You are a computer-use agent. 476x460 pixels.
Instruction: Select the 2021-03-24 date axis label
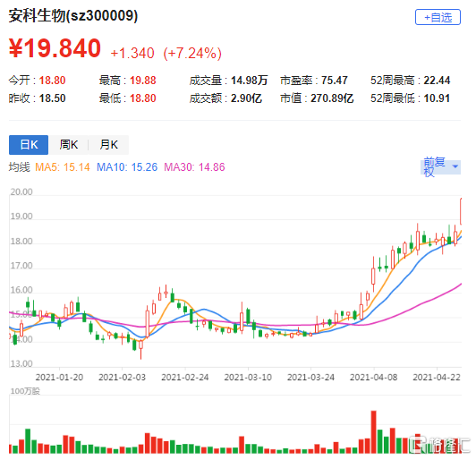point(310,378)
